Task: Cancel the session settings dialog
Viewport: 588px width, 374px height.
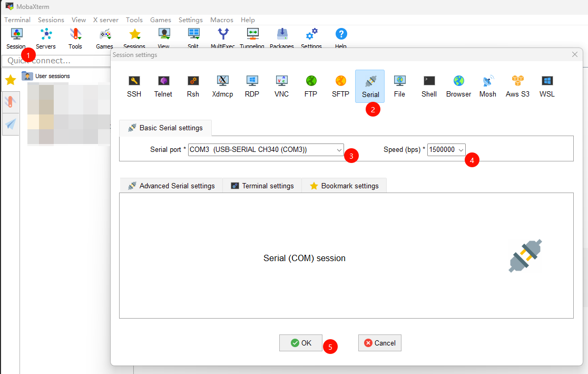Action: (x=379, y=343)
